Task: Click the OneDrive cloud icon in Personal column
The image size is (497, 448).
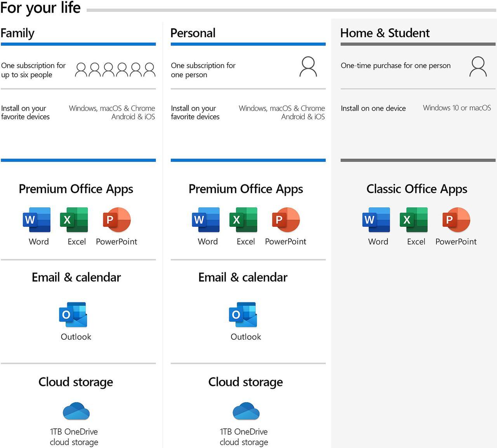Action: point(246,411)
